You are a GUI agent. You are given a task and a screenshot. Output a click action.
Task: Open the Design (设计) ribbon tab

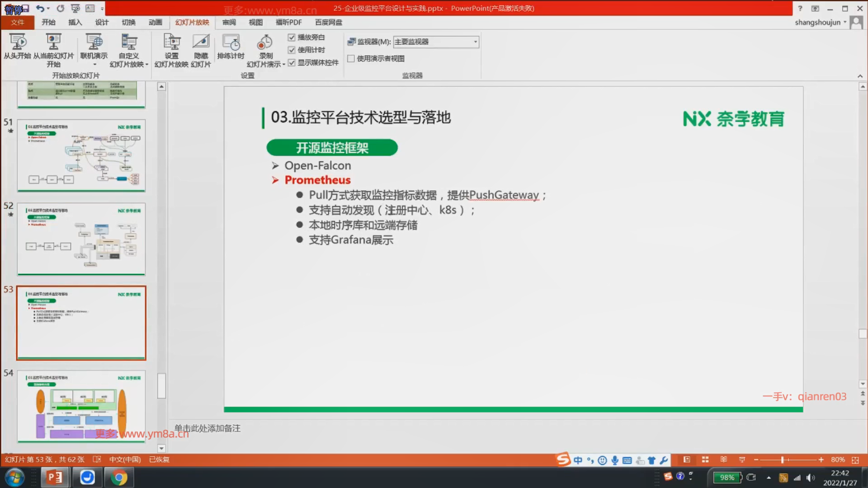(x=101, y=22)
